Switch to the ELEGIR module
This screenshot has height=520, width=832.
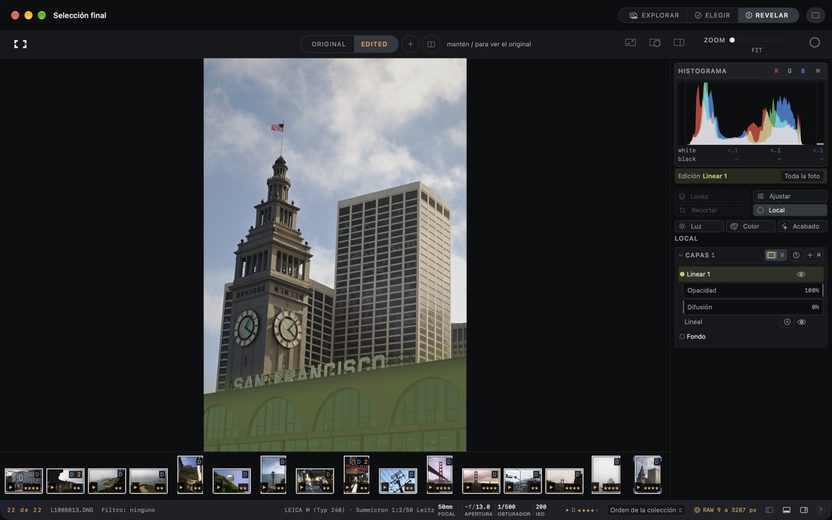[x=712, y=15]
